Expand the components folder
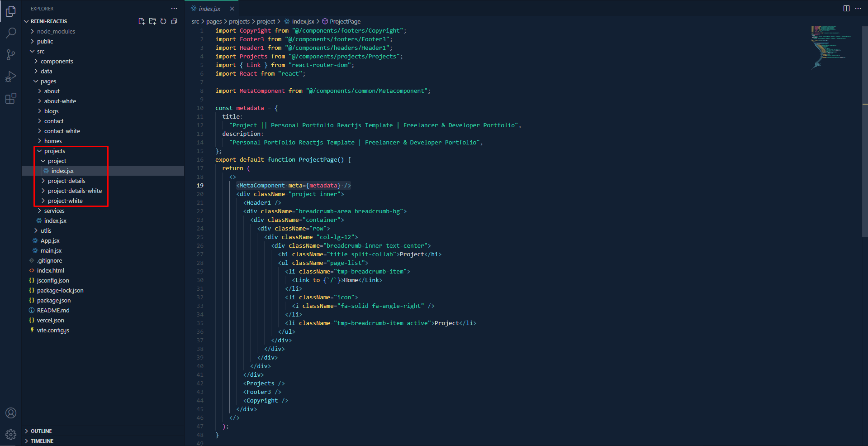868x446 pixels. coord(57,61)
